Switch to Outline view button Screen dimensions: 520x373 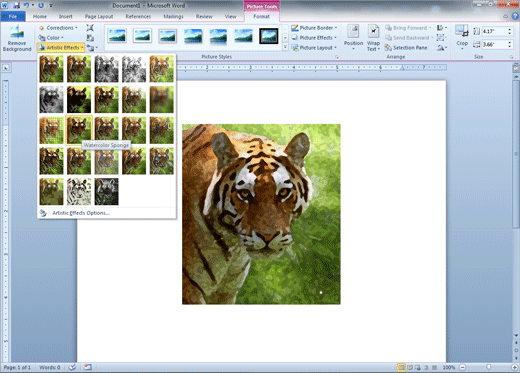(426, 367)
